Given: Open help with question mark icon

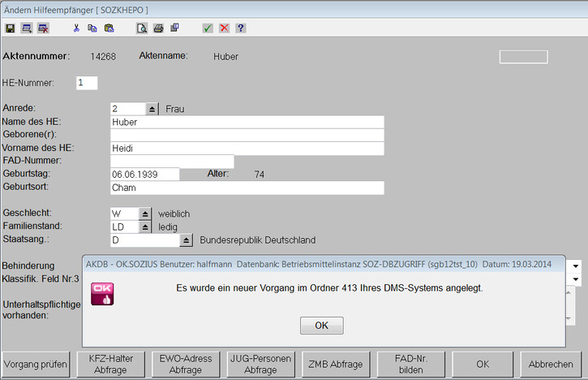Looking at the screenshot, I should 241,28.
